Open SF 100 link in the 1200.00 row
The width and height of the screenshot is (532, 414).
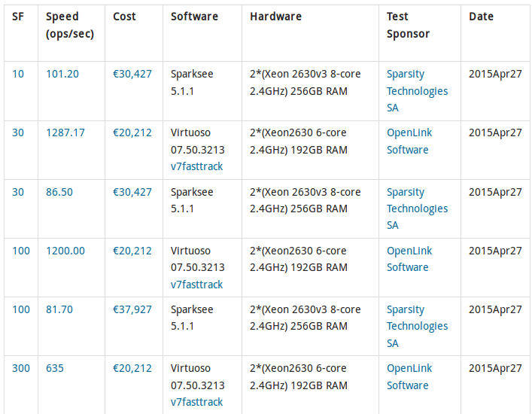pos(21,251)
